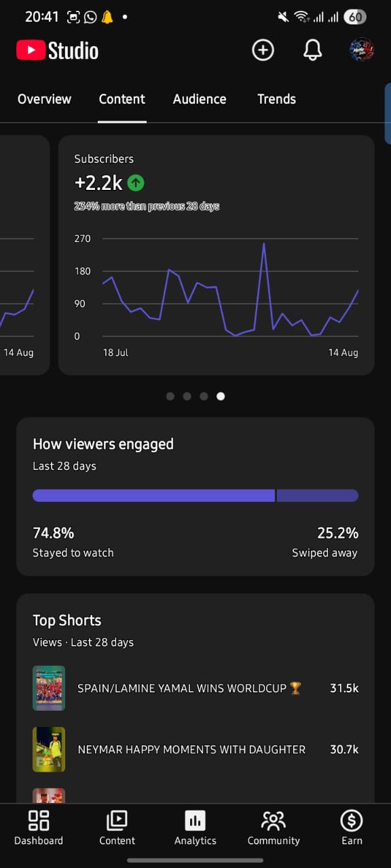Tap the Create plus icon
This screenshot has width=391, height=868.
[x=263, y=50]
